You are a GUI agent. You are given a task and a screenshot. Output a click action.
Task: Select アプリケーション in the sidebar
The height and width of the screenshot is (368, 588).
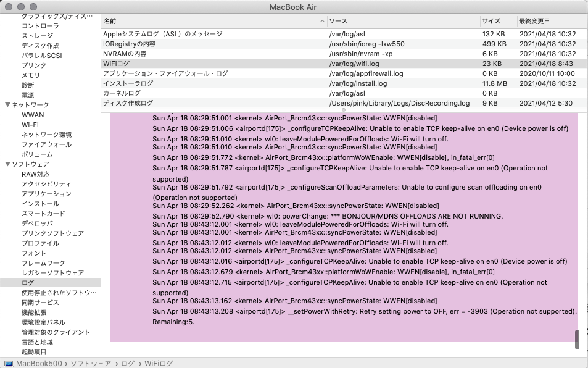(x=46, y=194)
